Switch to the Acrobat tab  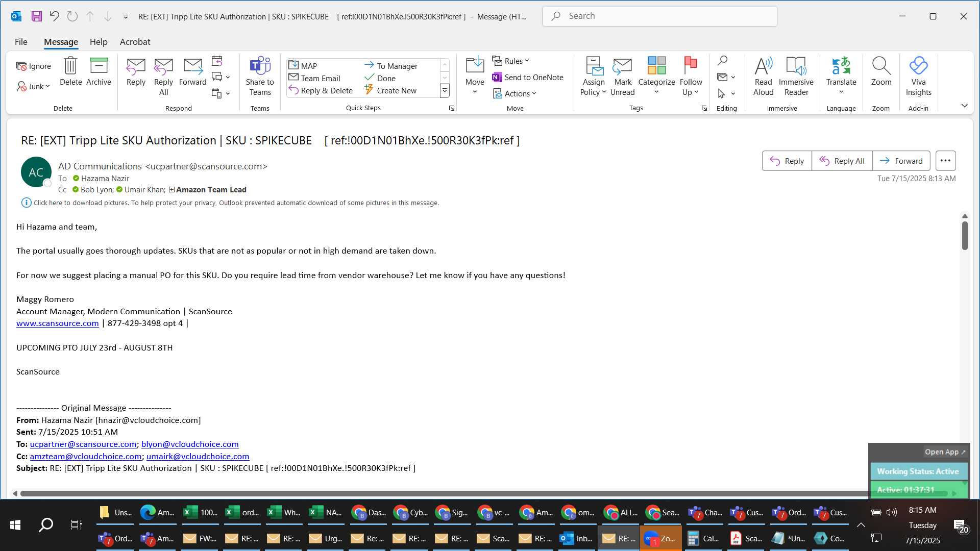[x=135, y=42]
